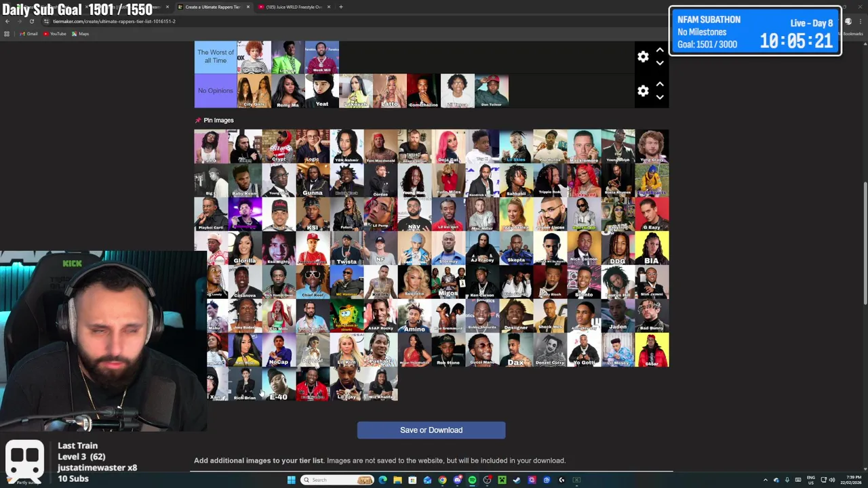Open Minecraft from the taskbar
Viewport: 868px width, 488px height.
502,480
